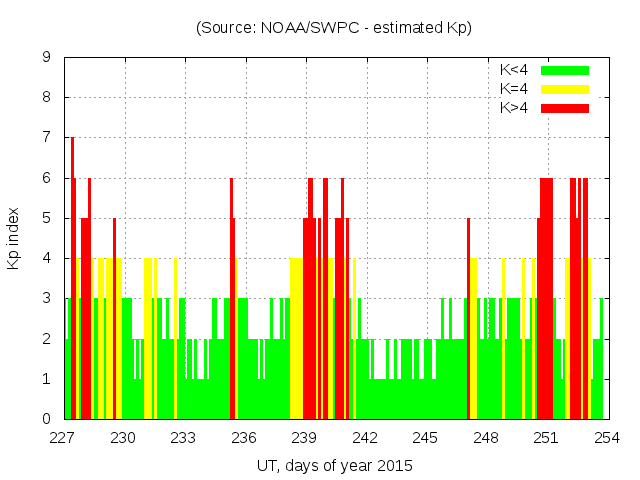Select the K>4 legend text label

point(516,107)
